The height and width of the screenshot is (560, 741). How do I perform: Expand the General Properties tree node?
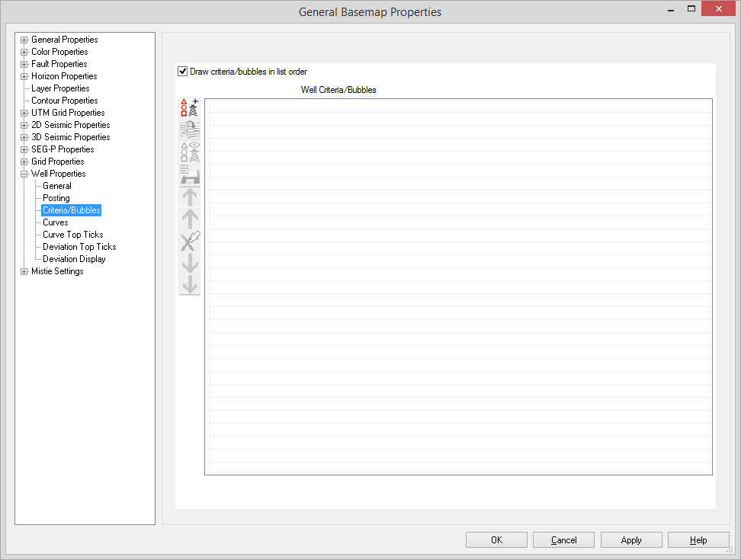(24, 40)
